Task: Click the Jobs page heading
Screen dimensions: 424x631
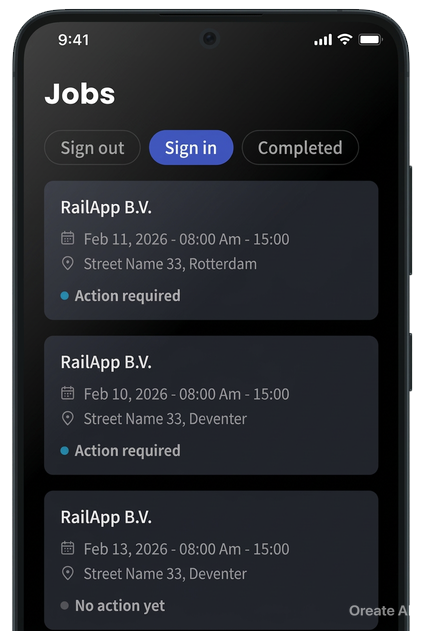Action: tap(80, 94)
